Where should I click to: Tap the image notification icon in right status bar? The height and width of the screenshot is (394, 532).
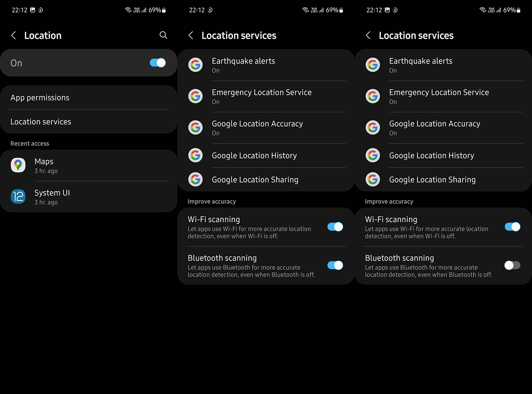point(388,10)
